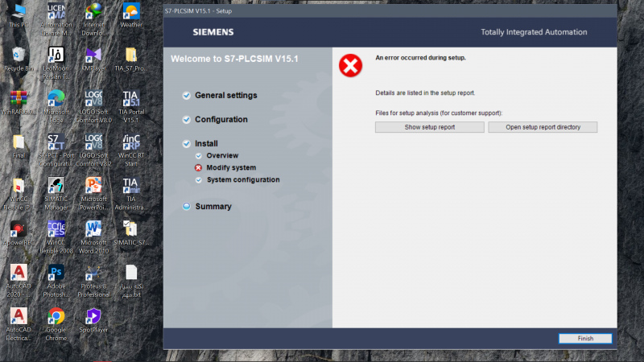Select Configuration step
Viewport: 644px width, 362px height.
click(x=221, y=119)
